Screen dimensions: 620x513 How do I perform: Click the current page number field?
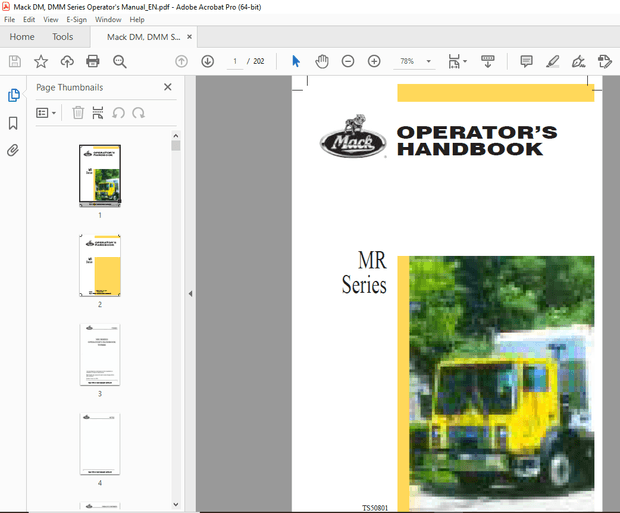tap(235, 61)
